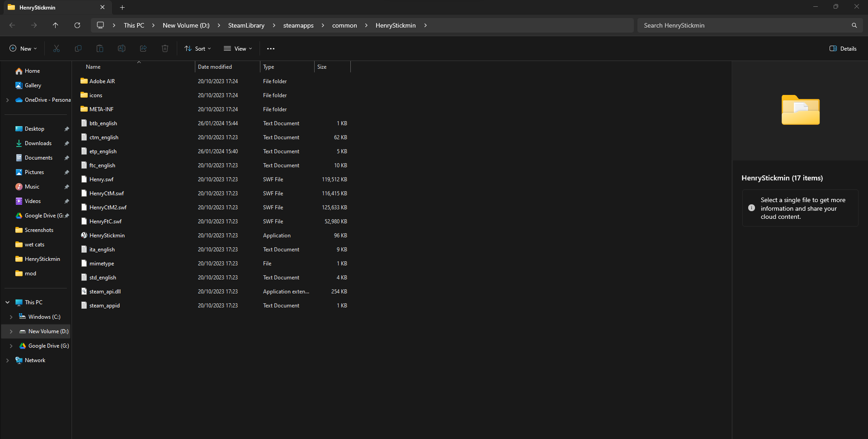
Task: Go up one directory level
Action: (56, 25)
